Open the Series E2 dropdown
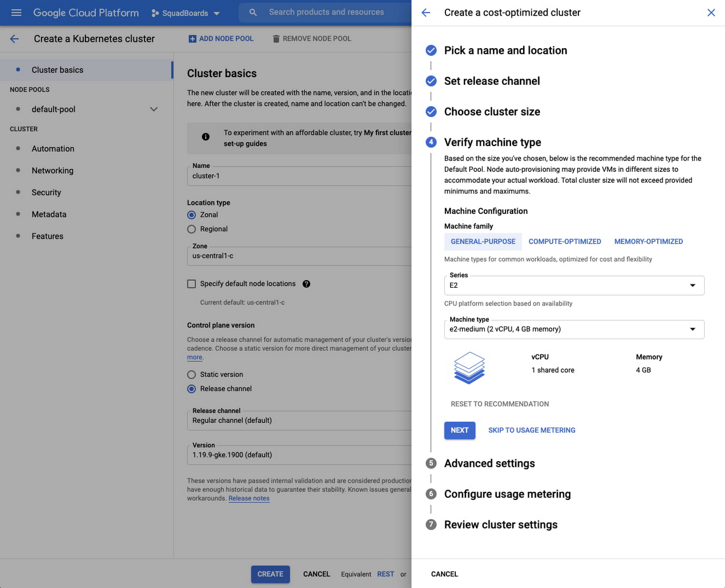This screenshot has height=588, width=725. 574,285
